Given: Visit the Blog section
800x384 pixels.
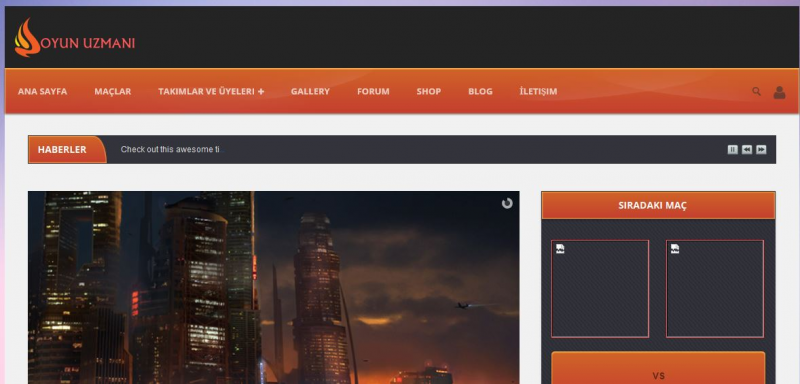Looking at the screenshot, I should (x=481, y=91).
